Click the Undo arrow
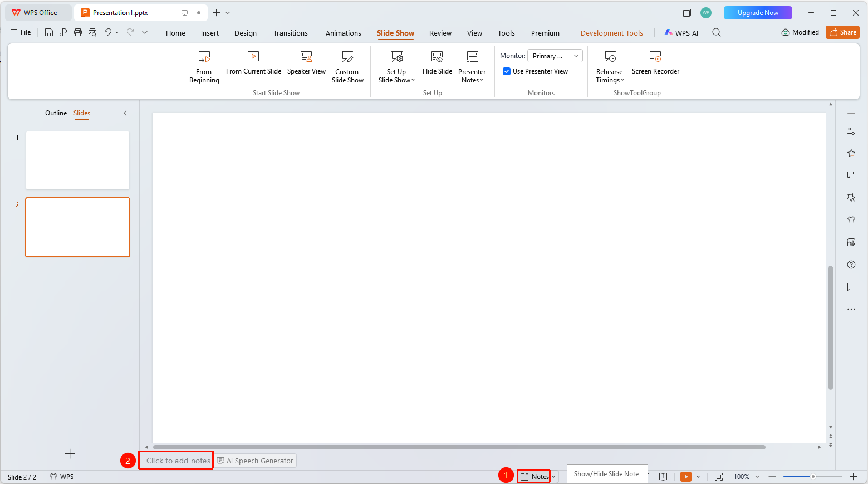 coord(108,32)
